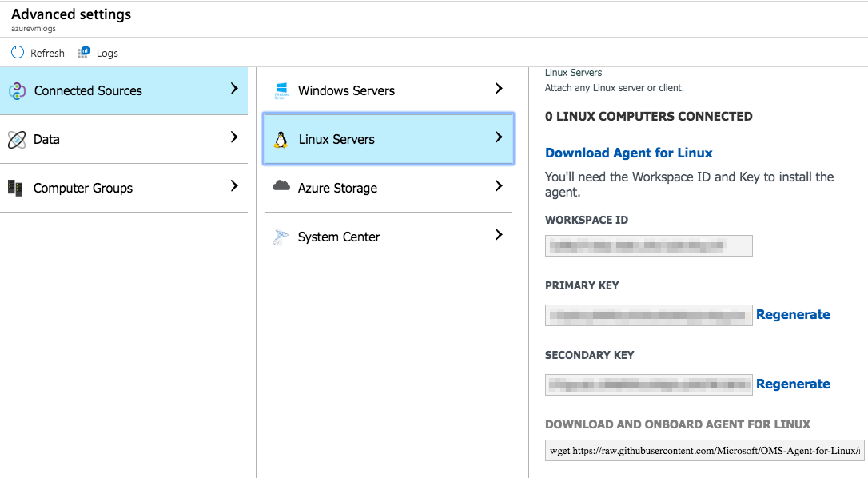
Task: Click the 'WORKSPACE ID' label
Action: click(x=587, y=220)
